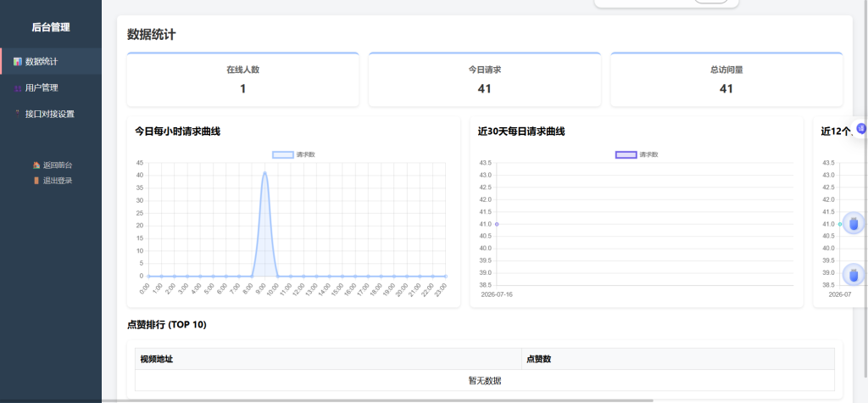Click the 41.0 data point in the 30-day chart
Viewport: 868px width, 403px height.
click(497, 224)
